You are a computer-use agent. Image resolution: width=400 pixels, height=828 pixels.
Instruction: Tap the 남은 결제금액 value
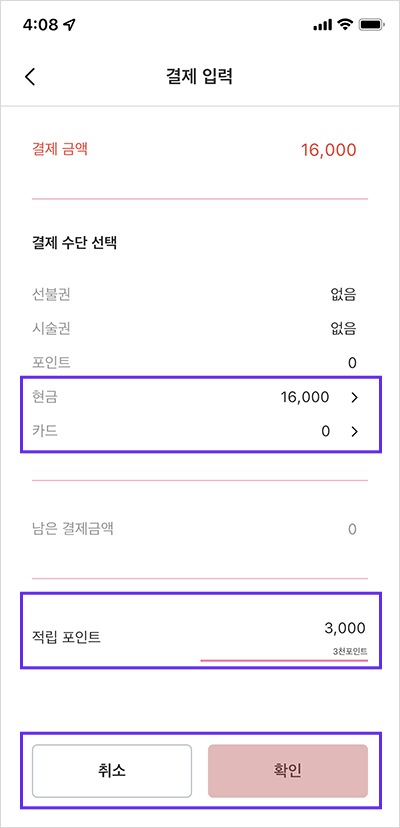coord(352,529)
